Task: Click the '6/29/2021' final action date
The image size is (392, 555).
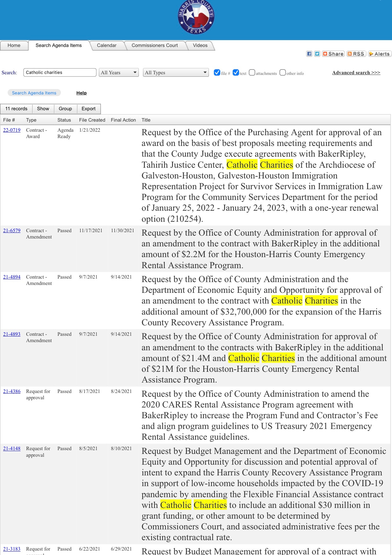Action: 121,549
